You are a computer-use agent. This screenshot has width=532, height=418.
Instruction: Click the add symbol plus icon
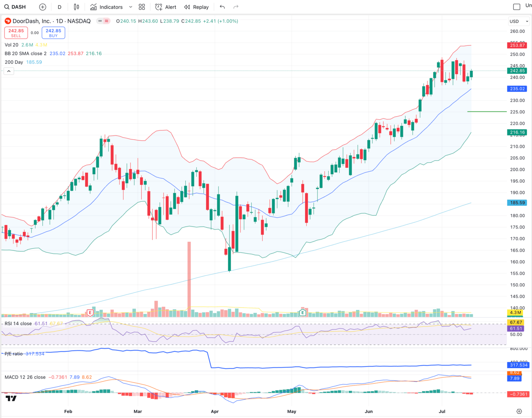coord(42,7)
